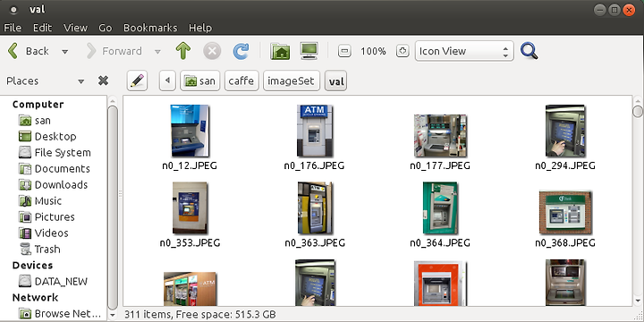Open the Bookmarks menu
Image resolution: width=644 pixels, height=322 pixels.
point(150,28)
